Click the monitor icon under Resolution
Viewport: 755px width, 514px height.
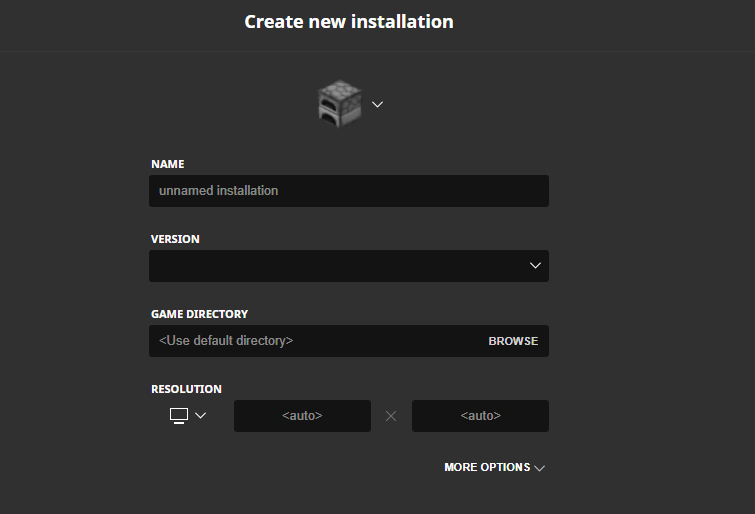(x=179, y=415)
